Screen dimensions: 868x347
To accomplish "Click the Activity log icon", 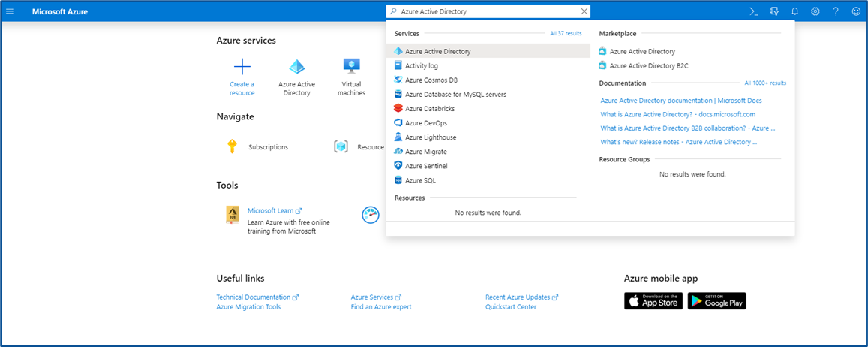I will point(398,65).
